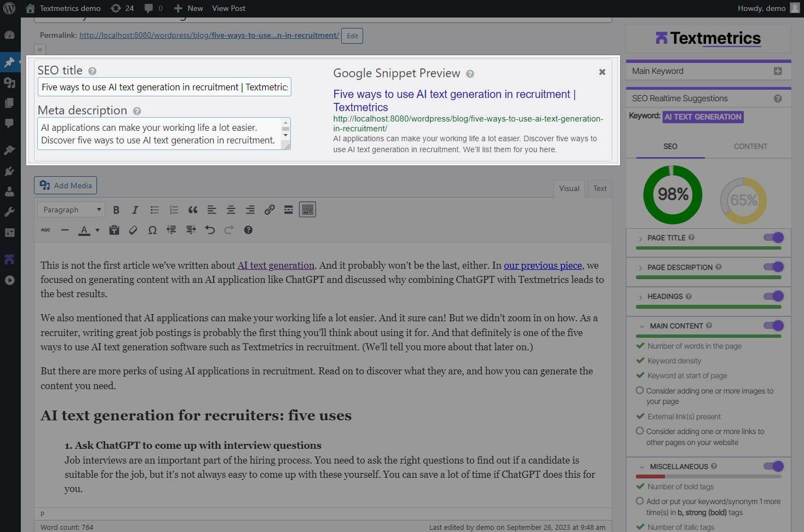This screenshot has height=532, width=804.
Task: Click the WordPress logo in admin bar
Action: pyautogui.click(x=9, y=8)
